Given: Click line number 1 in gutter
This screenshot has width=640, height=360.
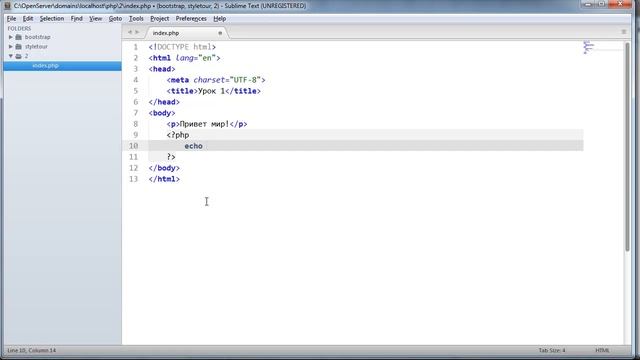Looking at the screenshot, I should click(136, 47).
